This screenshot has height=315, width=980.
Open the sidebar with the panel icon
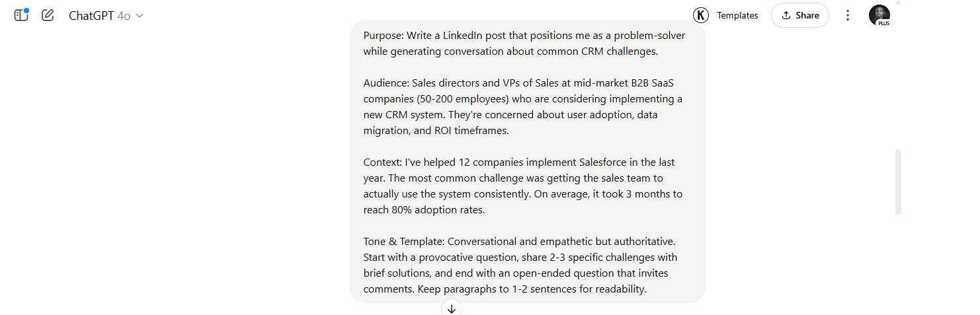coord(21,15)
